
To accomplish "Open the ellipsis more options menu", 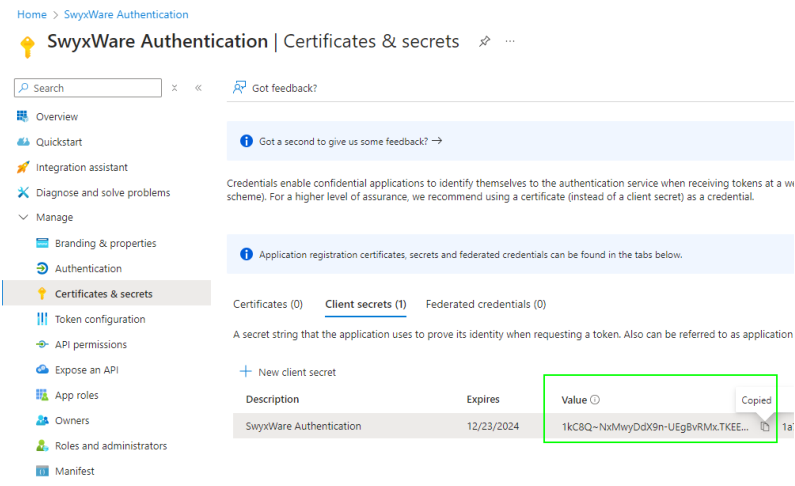I will tap(510, 42).
